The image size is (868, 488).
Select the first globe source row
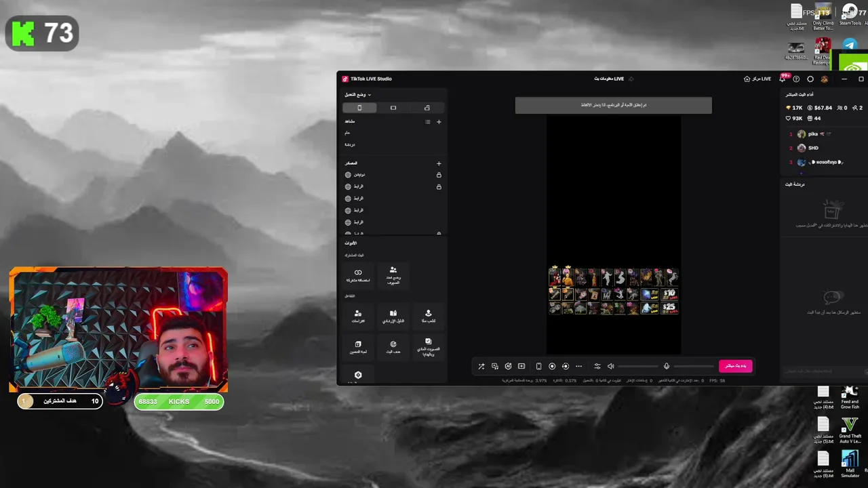[393, 175]
